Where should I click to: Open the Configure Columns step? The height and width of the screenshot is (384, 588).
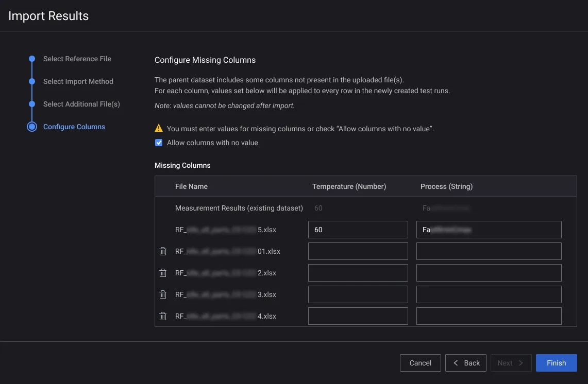(74, 127)
